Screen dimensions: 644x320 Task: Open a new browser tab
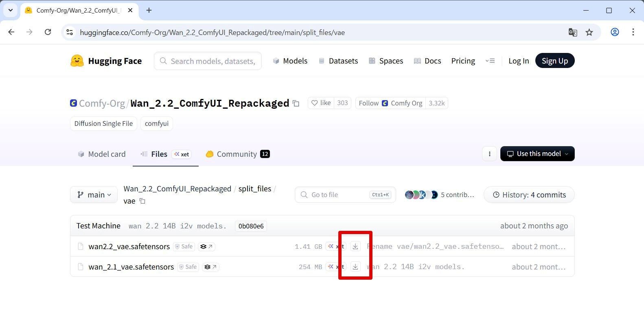(x=149, y=10)
